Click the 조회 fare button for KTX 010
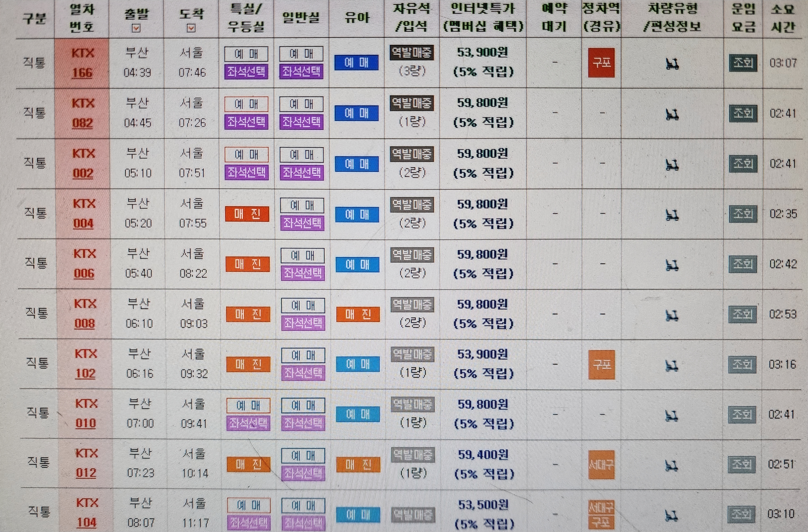Viewport: 808px width, 532px height. 742,415
